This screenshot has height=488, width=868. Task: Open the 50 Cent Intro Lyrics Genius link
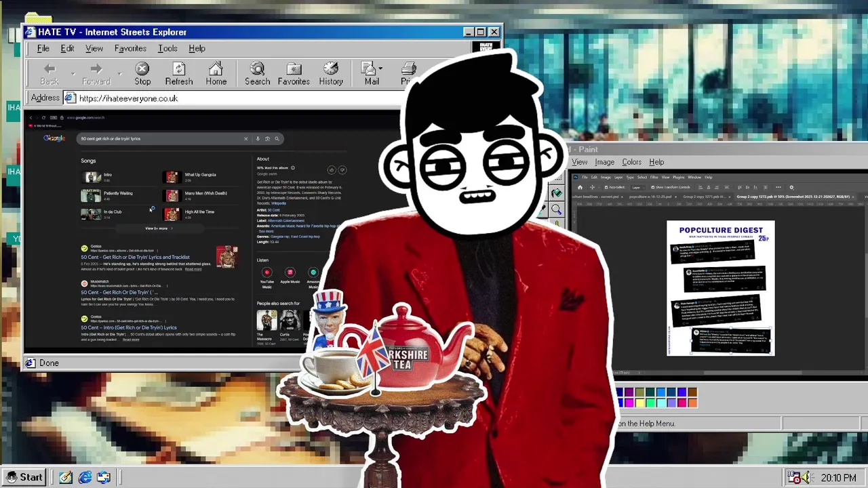click(x=129, y=327)
